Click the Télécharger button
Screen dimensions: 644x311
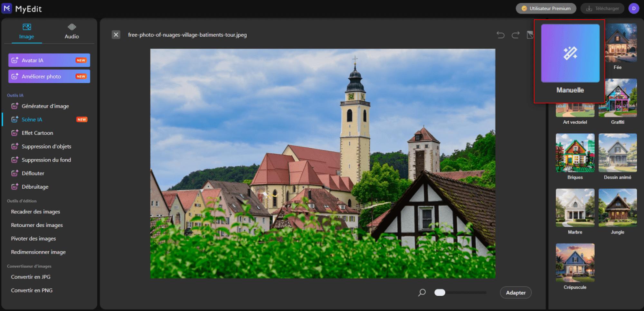point(602,8)
